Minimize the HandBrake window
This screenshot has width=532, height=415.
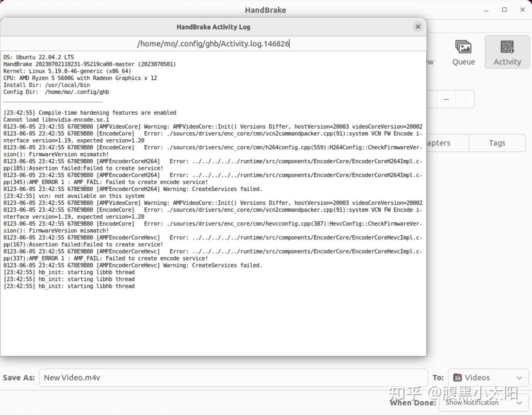[x=486, y=10]
